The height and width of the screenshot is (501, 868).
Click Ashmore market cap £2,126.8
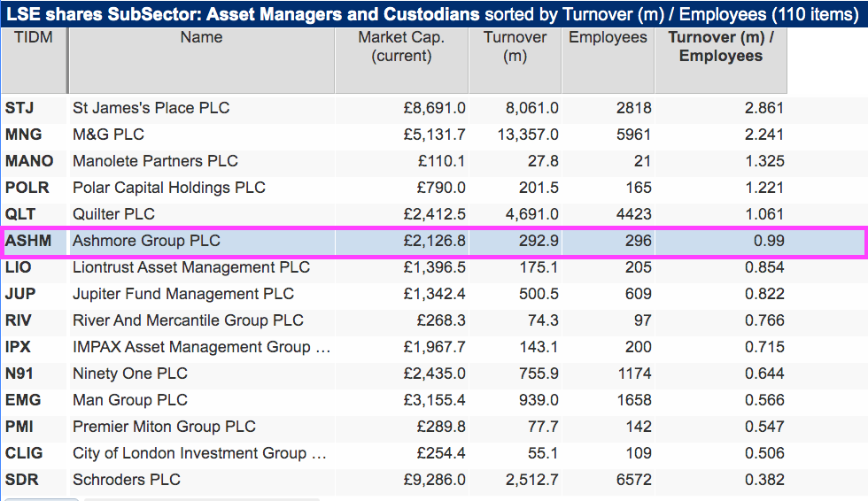[435, 241]
